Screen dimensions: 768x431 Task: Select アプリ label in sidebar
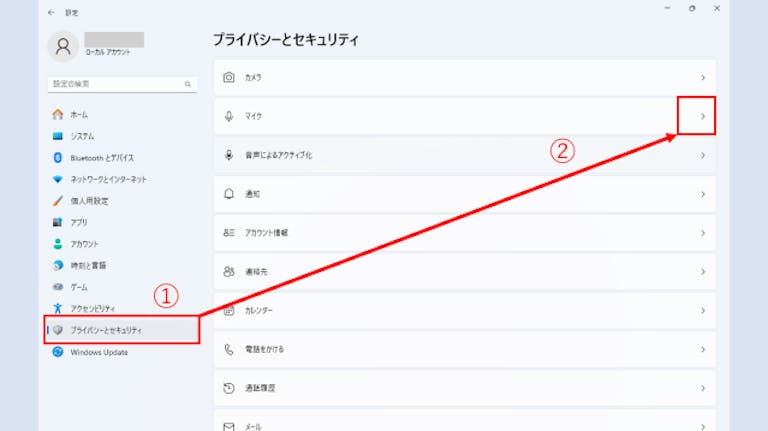coord(79,222)
